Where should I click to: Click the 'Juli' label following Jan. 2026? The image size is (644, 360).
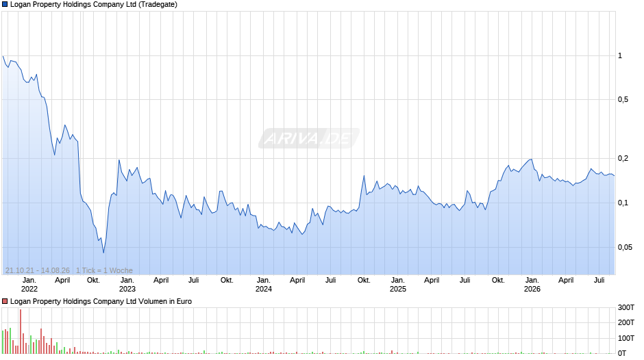(x=599, y=281)
